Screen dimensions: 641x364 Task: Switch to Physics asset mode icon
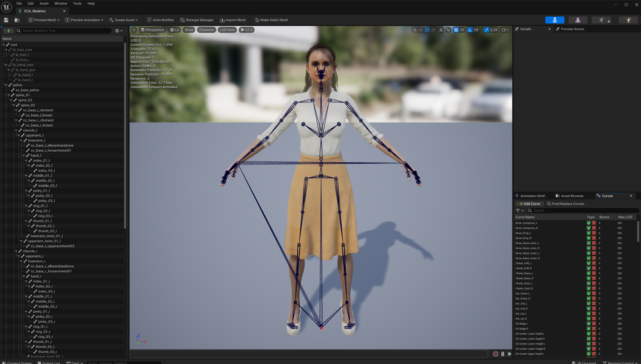pyautogui.click(x=628, y=20)
